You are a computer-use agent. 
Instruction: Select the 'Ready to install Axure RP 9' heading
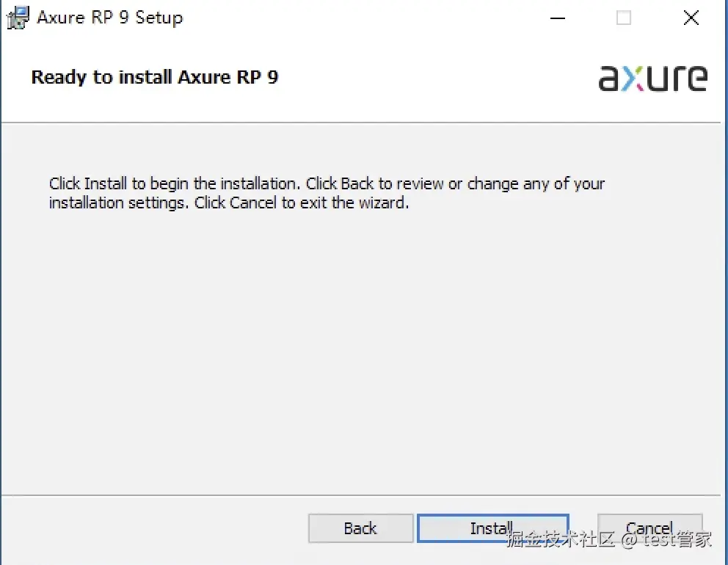point(154,77)
